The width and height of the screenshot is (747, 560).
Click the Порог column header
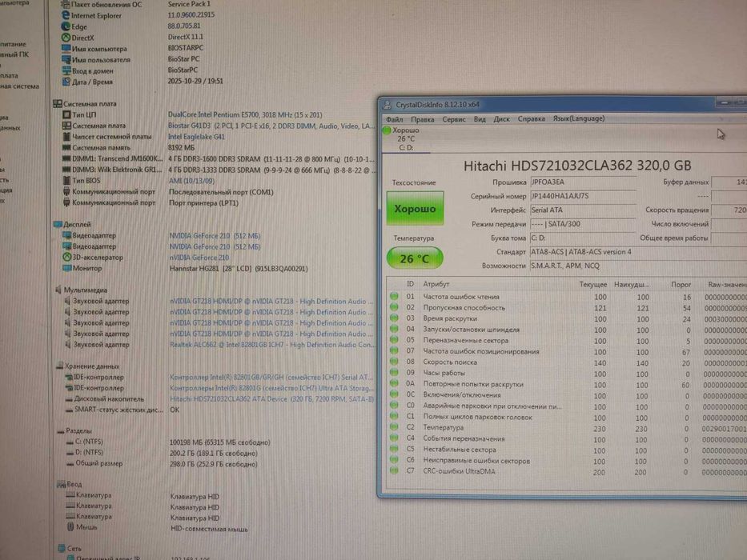pos(681,284)
